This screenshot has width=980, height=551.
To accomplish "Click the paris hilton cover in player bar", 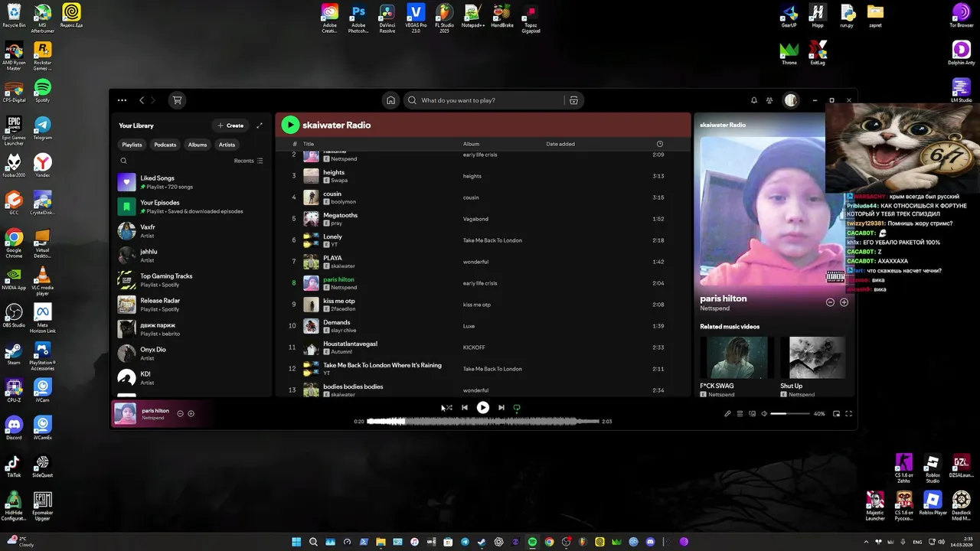I will [x=126, y=414].
